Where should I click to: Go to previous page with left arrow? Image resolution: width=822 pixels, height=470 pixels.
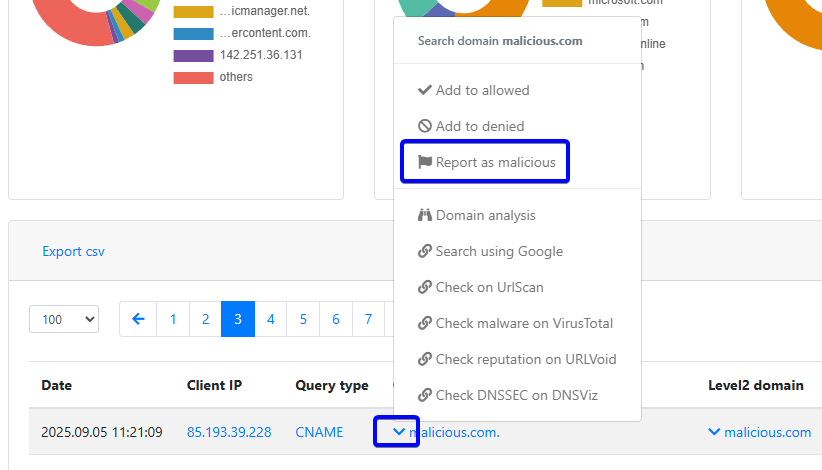pyautogui.click(x=138, y=319)
